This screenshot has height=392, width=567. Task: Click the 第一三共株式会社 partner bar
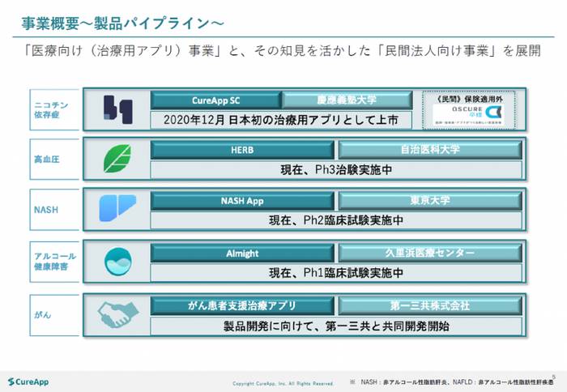pyautogui.click(x=430, y=306)
